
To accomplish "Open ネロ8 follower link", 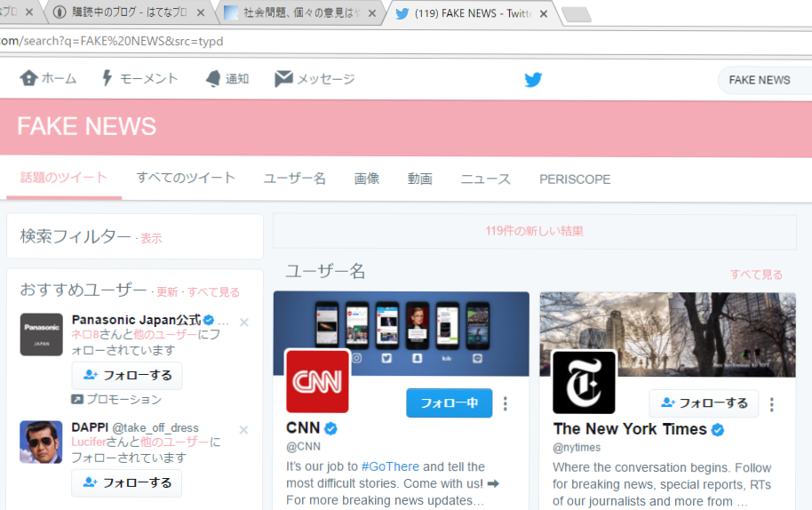I will coord(84,334).
